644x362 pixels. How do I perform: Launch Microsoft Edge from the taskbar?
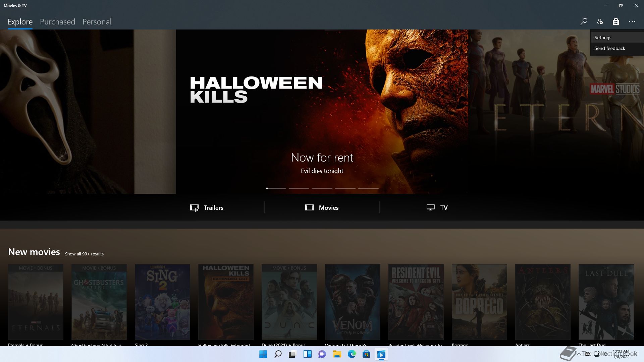coord(352,354)
